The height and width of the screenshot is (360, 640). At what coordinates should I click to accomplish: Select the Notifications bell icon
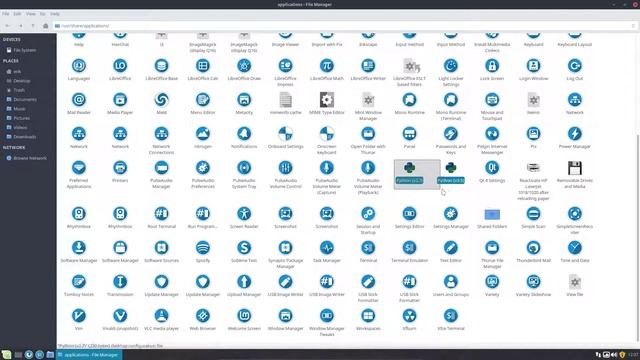click(244, 133)
